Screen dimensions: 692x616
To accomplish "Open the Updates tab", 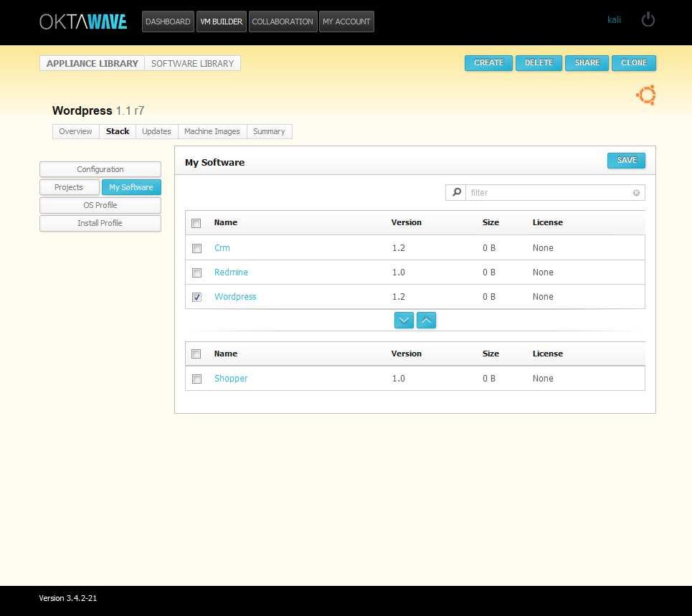I will (156, 131).
